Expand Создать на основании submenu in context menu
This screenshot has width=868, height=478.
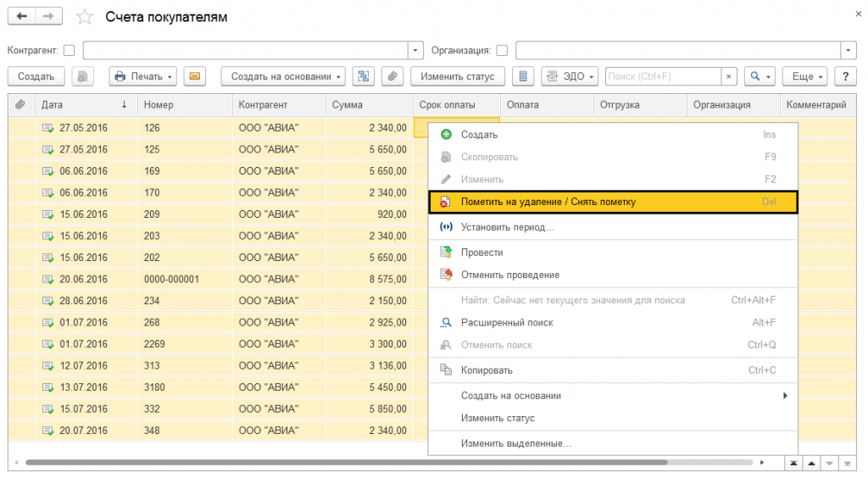[x=613, y=396]
